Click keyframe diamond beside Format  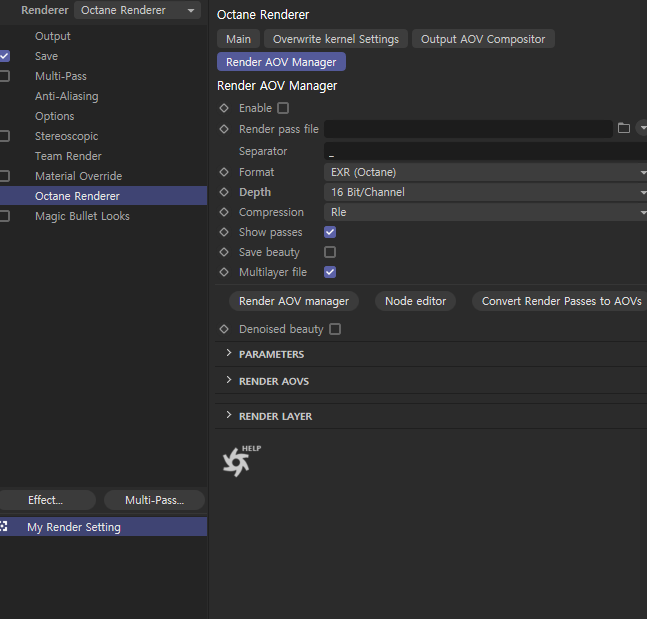224,172
